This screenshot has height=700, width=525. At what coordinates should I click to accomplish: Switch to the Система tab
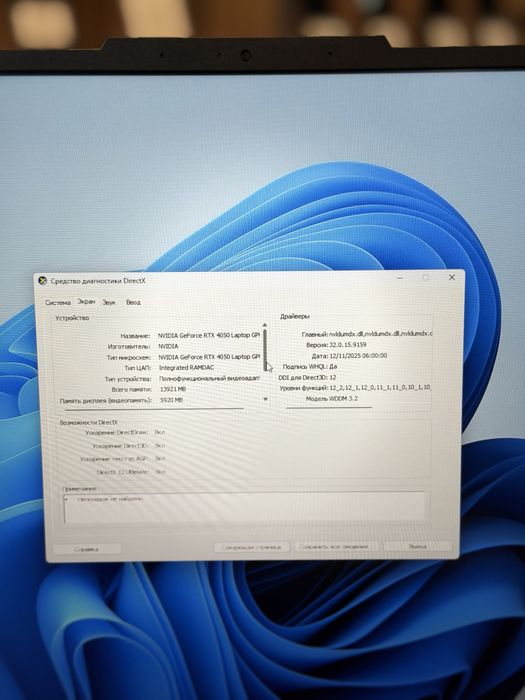pos(58,303)
